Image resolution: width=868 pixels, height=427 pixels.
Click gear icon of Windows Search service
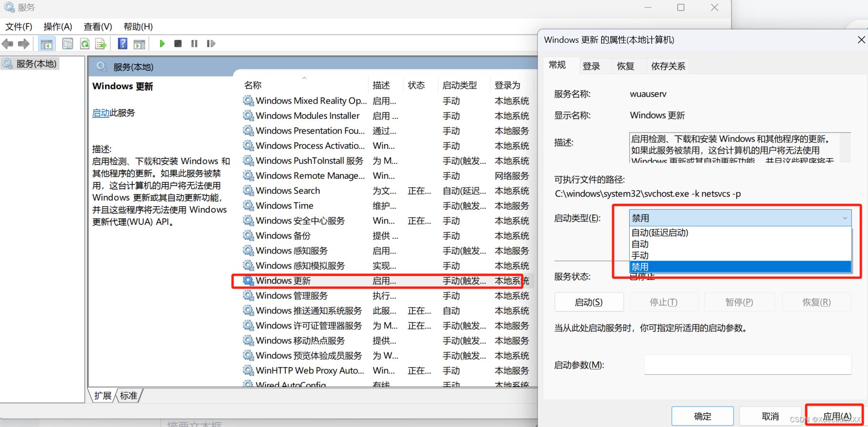point(248,191)
